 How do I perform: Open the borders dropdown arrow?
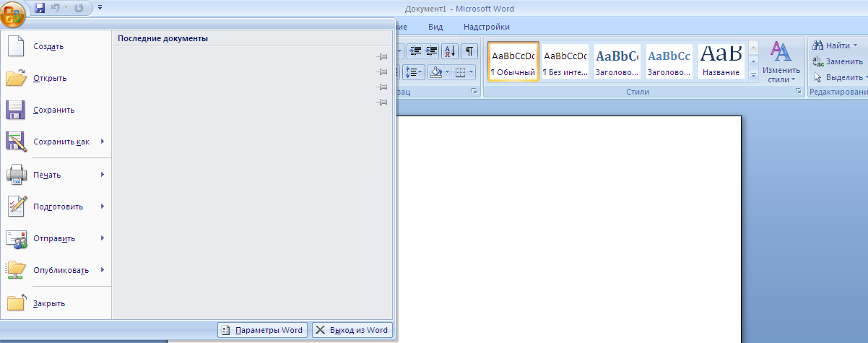pos(472,72)
